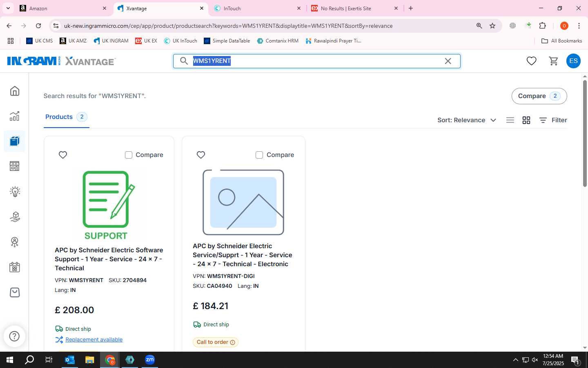
Task: Switch to No Results Exertis Site tab
Action: tap(354, 8)
